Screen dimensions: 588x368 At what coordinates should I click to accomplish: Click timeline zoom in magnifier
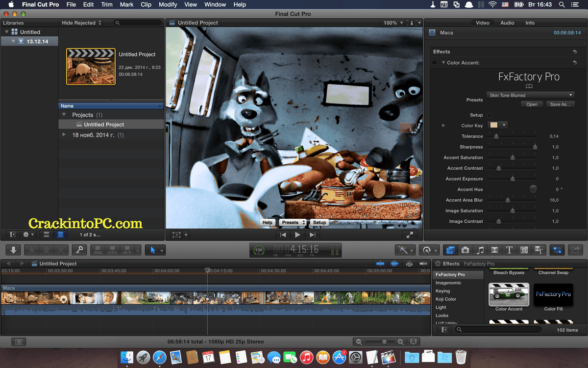pos(400,342)
